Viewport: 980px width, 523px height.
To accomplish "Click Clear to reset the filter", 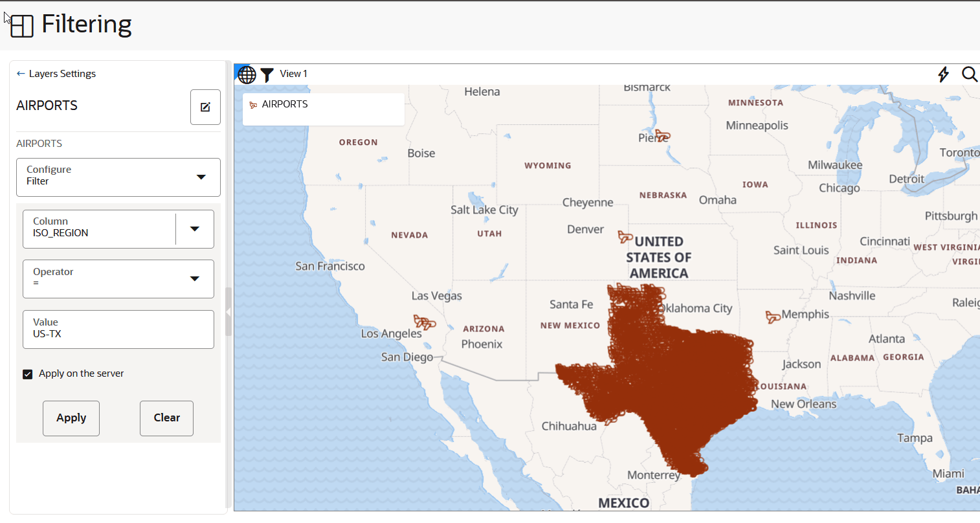I will 166,417.
